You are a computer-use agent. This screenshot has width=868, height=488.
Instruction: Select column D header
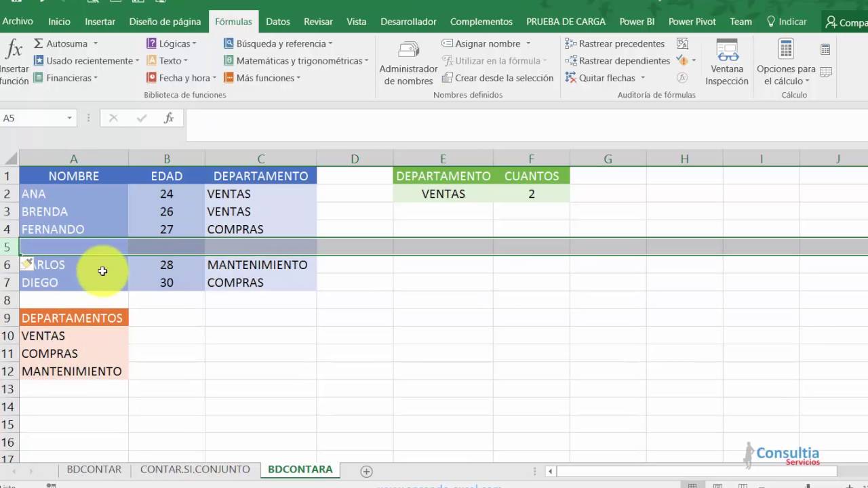(x=355, y=159)
